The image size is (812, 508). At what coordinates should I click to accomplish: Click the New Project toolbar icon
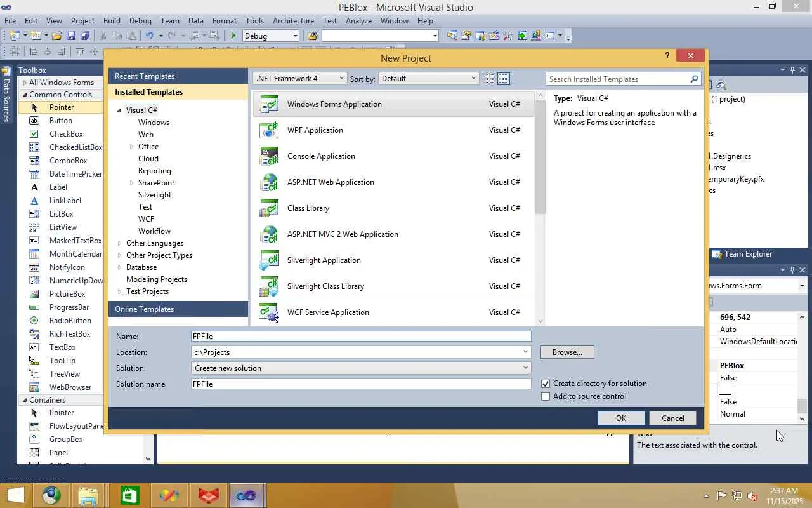(15, 36)
